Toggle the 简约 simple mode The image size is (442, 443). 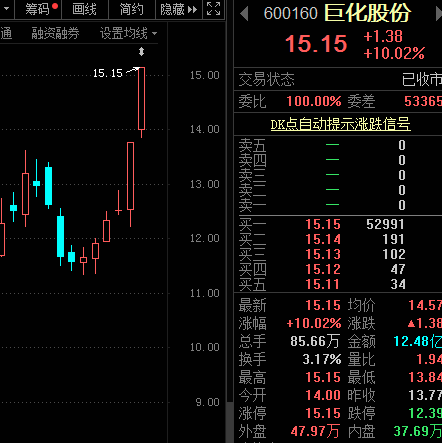(x=132, y=9)
